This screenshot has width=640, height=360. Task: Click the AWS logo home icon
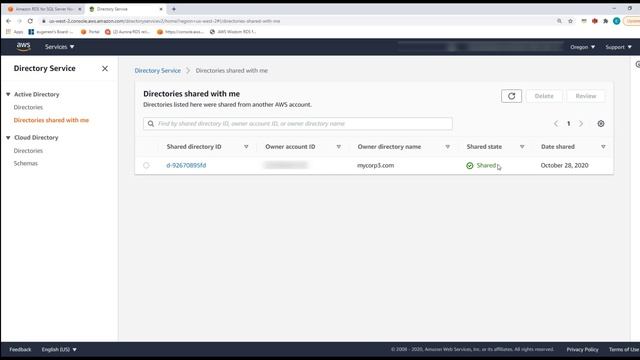[x=23, y=47]
